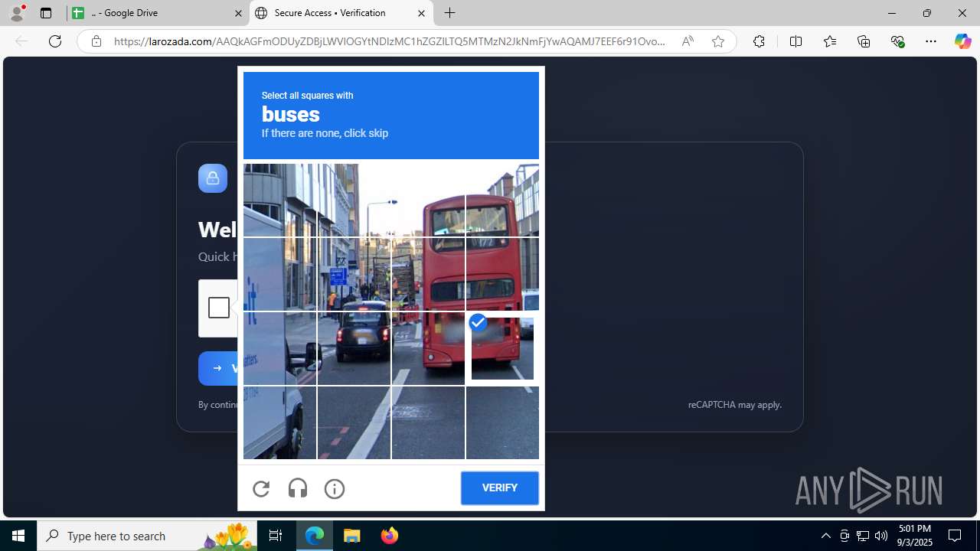
Task: Select the tile with the bus rear lower half
Action: [x=428, y=348]
